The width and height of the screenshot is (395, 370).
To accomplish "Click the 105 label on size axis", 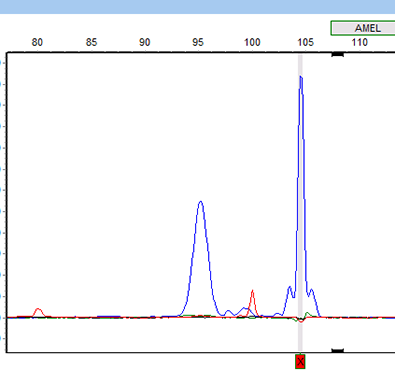I will [x=306, y=42].
